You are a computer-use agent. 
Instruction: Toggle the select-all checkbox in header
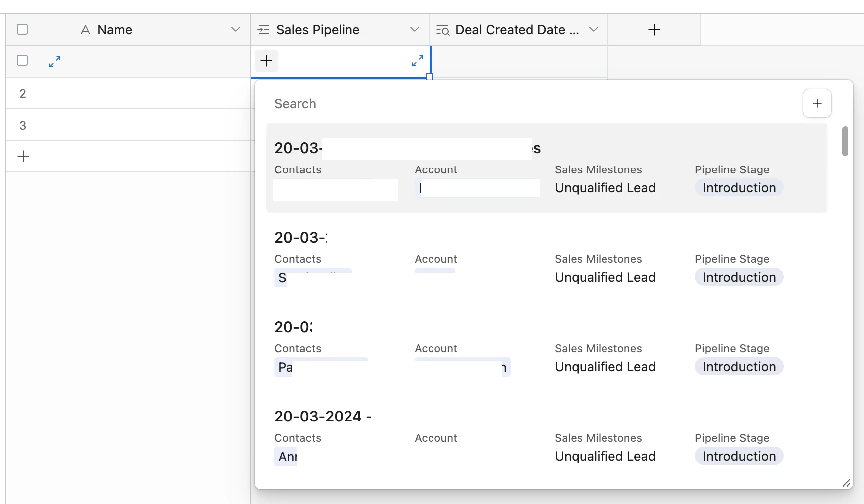tap(22, 29)
